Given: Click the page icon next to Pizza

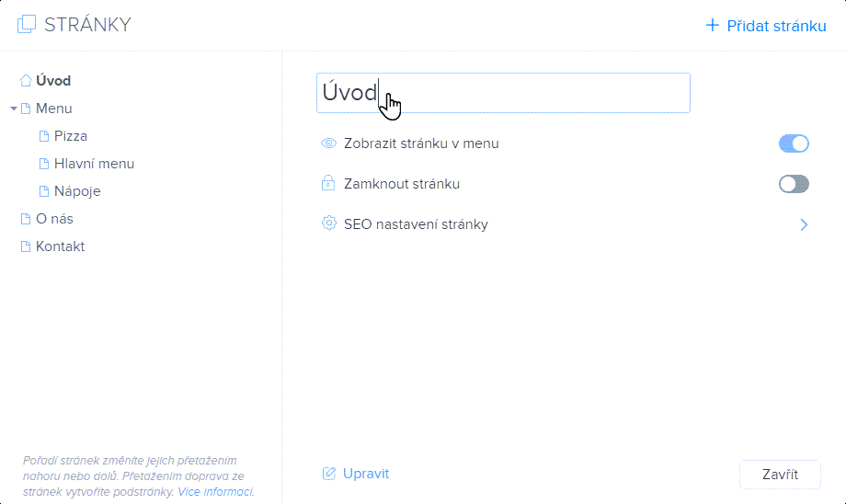Looking at the screenshot, I should (44, 136).
